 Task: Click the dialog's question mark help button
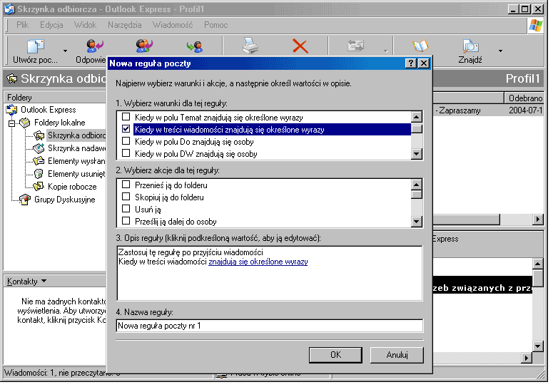tap(411, 63)
